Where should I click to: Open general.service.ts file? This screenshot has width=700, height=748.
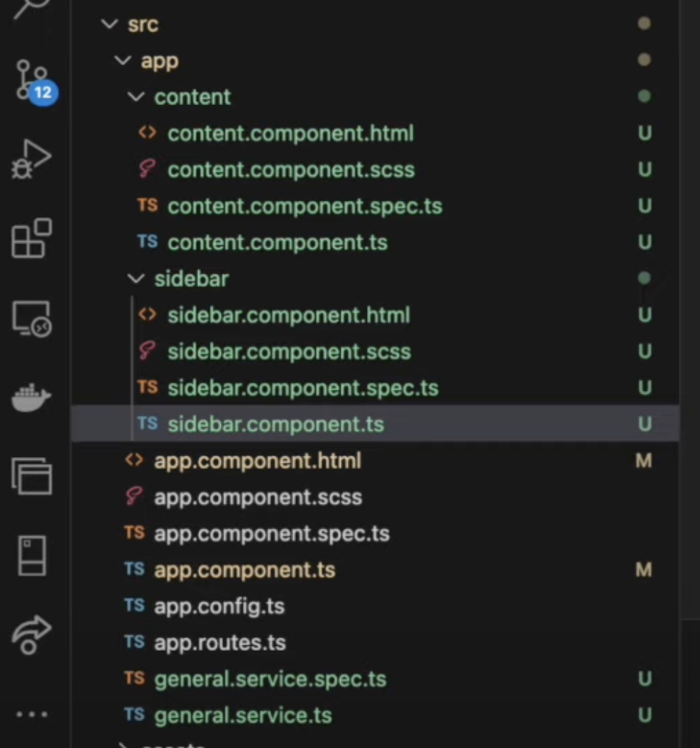(x=243, y=715)
